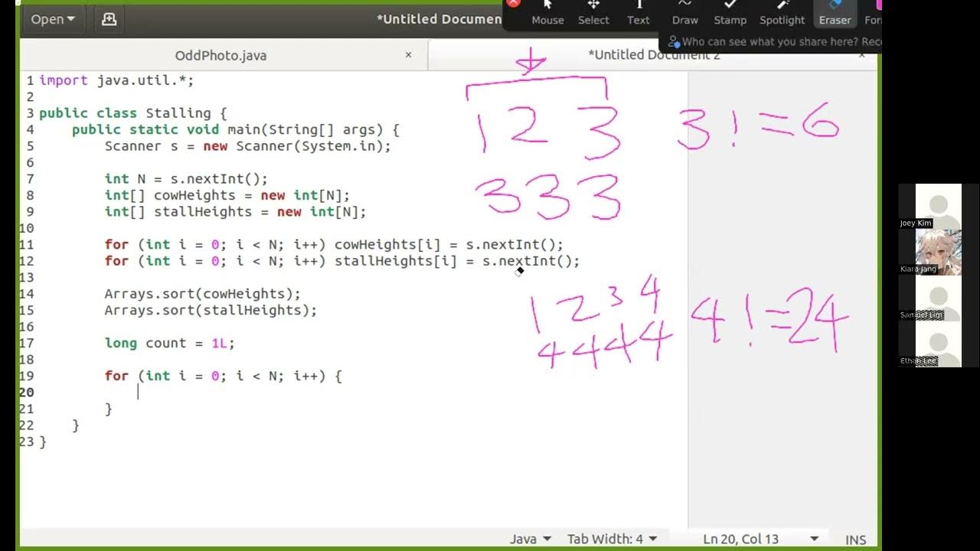
Task: Click the new document icon button
Action: pos(109,19)
